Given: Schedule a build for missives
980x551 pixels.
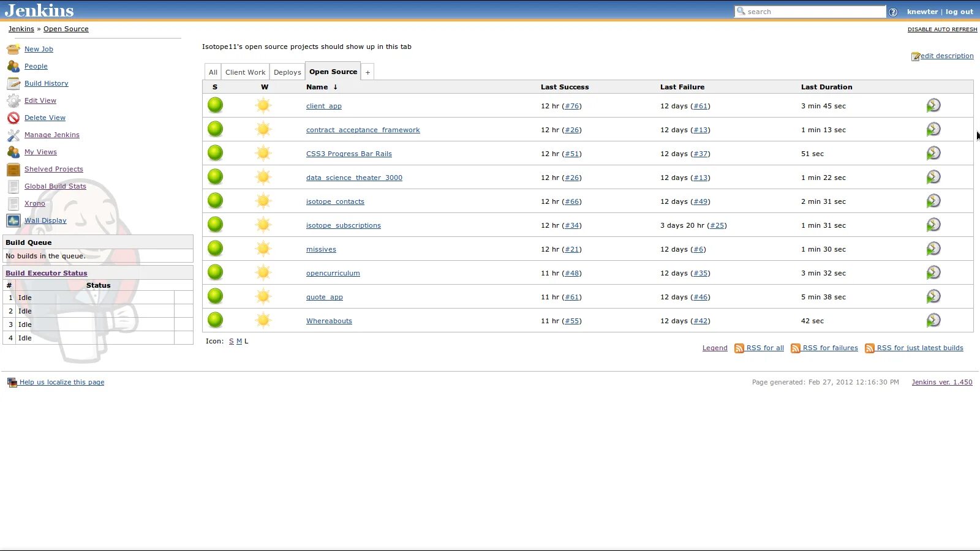Looking at the screenshot, I should click(x=933, y=249).
